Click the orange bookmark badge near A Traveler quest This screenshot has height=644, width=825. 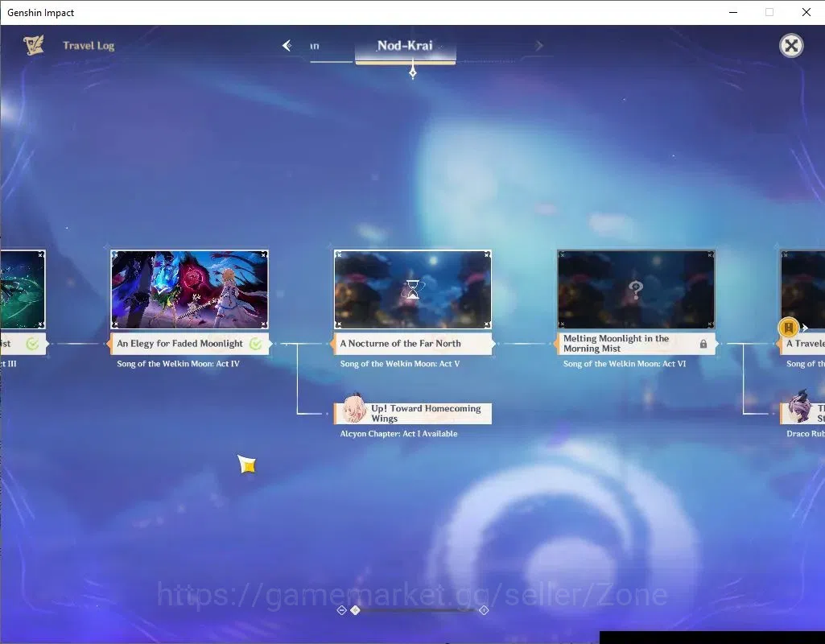click(x=788, y=328)
